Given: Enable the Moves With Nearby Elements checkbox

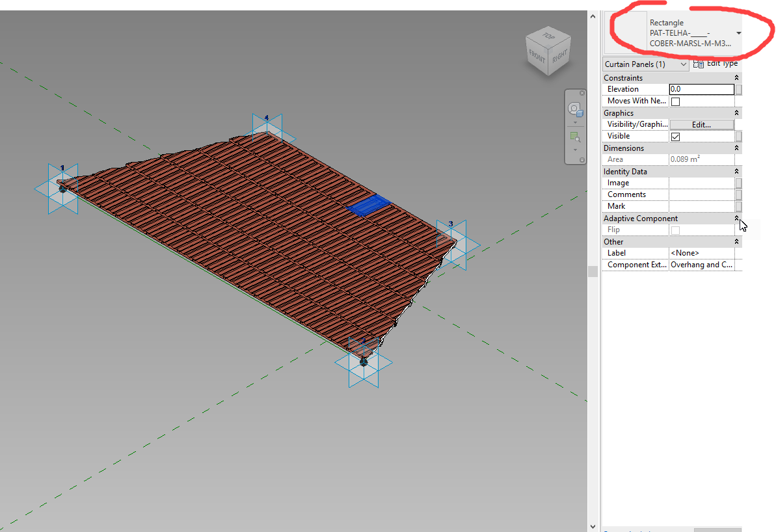Looking at the screenshot, I should pyautogui.click(x=675, y=101).
